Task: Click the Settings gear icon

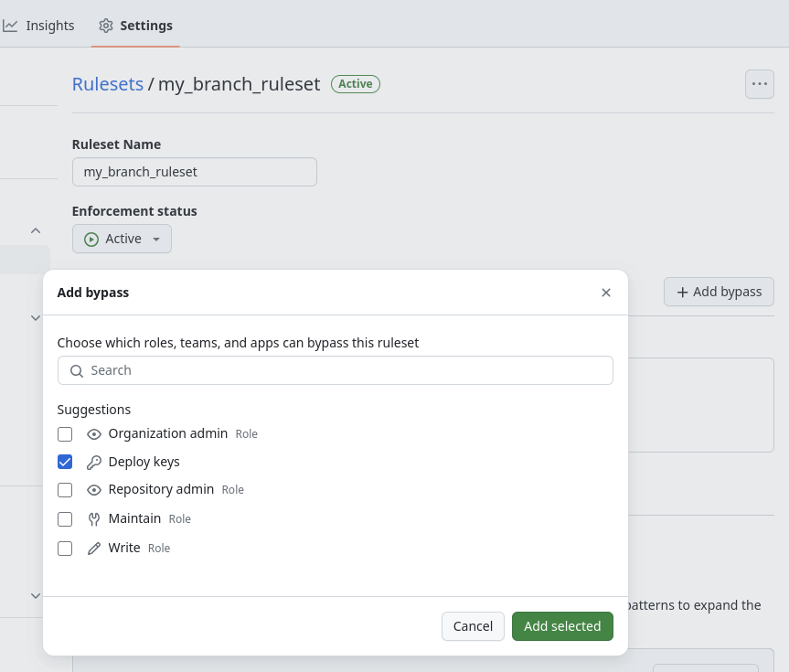Action: (x=106, y=26)
